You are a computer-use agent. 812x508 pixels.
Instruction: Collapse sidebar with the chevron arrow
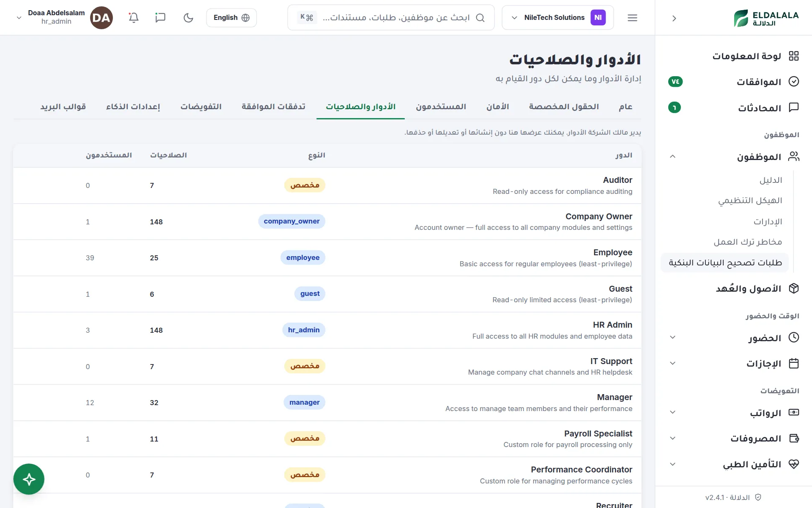[x=674, y=18]
